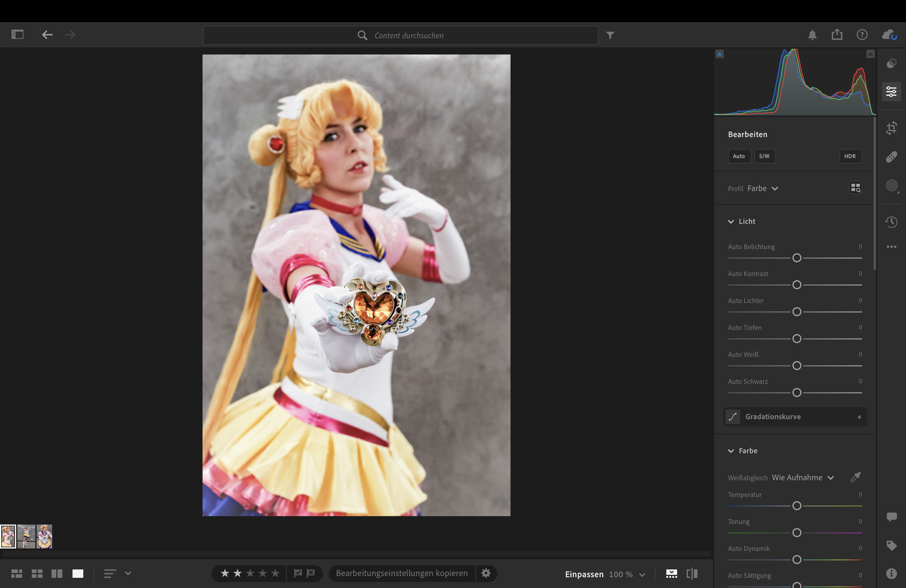Convert to black and white with S/W

765,156
